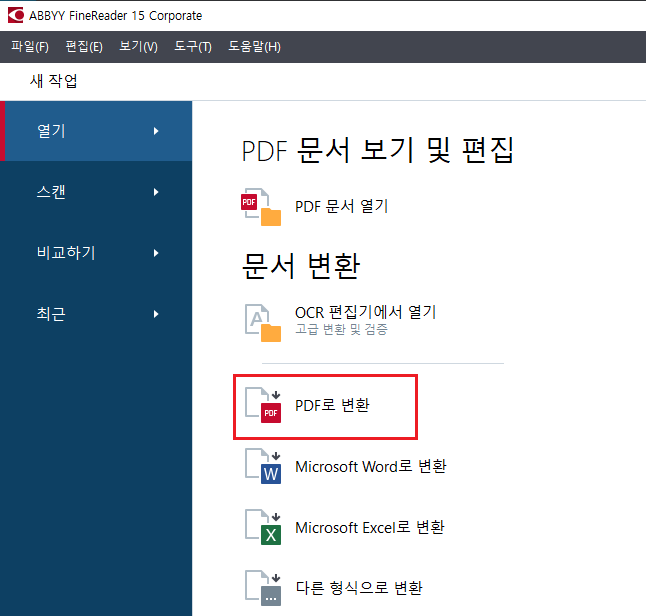This screenshot has width=646, height=616.
Task: Click the PDF 문서 보기 및 편집 heading
Action: [378, 150]
